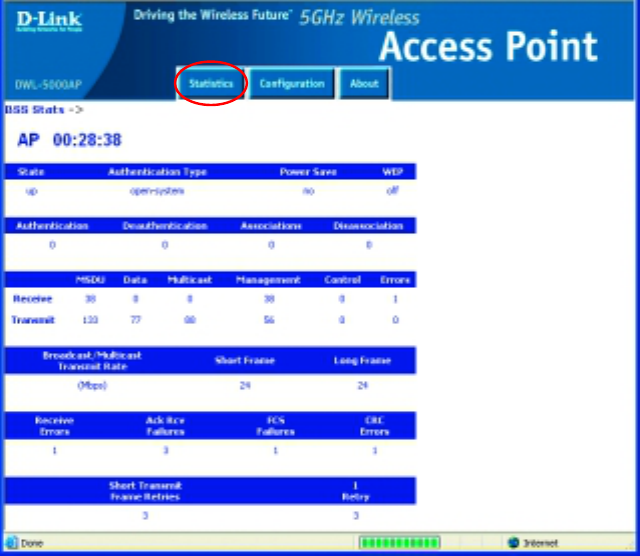Click the Authentication Type header
This screenshot has height=556, width=640.
158,172
